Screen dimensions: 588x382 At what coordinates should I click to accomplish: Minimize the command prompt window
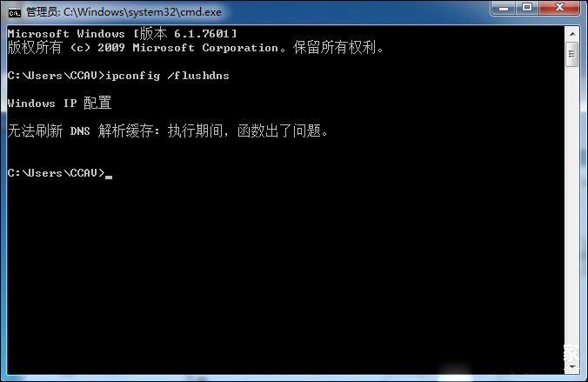[x=504, y=8]
